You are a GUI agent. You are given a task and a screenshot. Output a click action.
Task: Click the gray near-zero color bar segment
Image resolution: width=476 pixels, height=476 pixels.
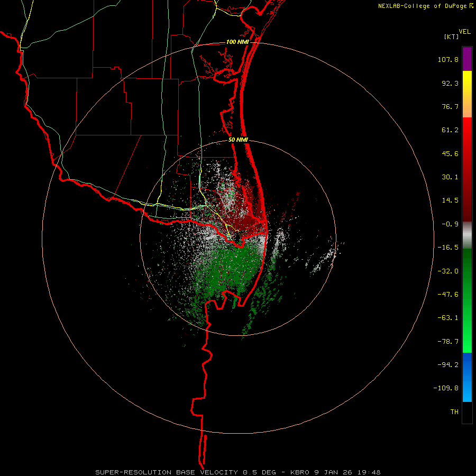click(467, 235)
